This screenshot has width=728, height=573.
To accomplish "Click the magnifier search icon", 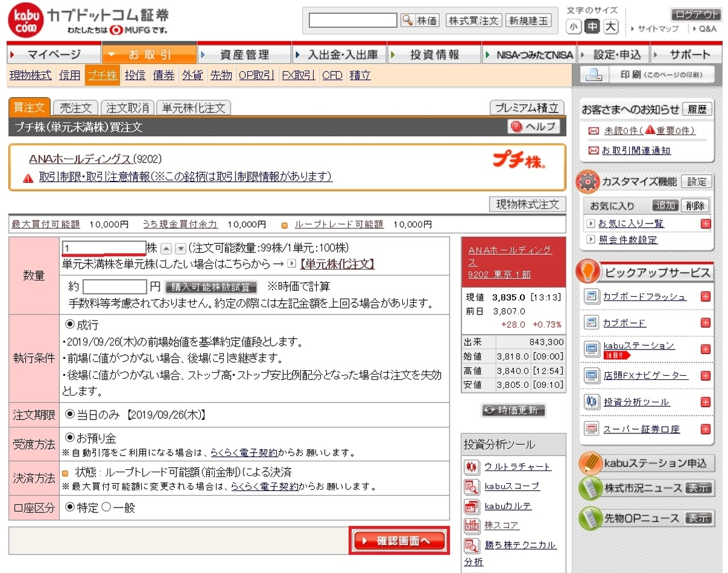I will [407, 20].
